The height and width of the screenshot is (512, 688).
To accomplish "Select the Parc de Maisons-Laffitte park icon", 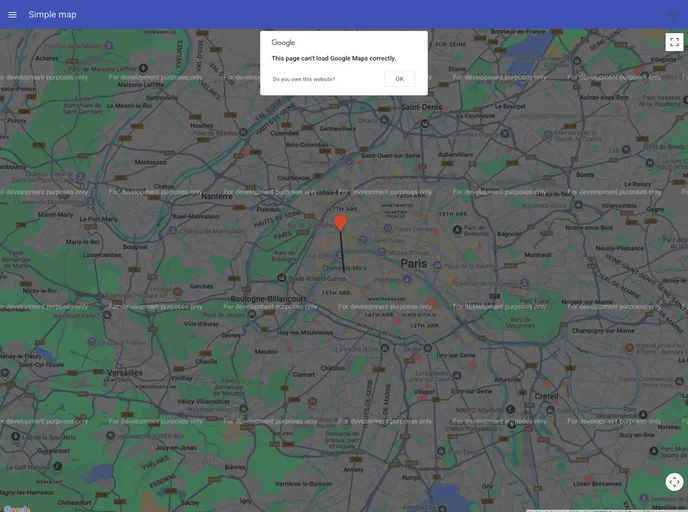I will coord(143,68).
